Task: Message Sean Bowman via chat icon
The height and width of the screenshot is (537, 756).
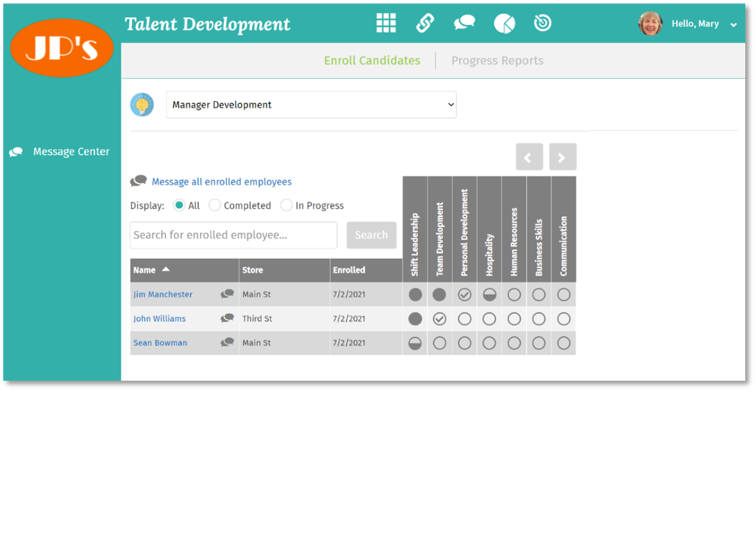Action: tap(227, 342)
